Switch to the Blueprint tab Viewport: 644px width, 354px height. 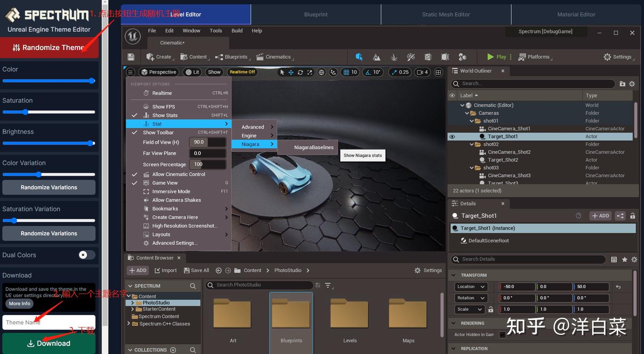[x=316, y=14]
